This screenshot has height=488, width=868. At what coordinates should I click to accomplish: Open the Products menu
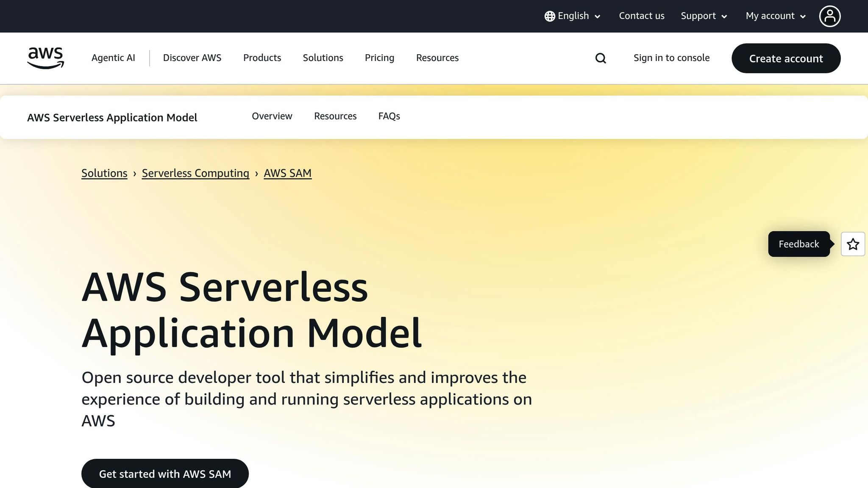[x=262, y=58]
